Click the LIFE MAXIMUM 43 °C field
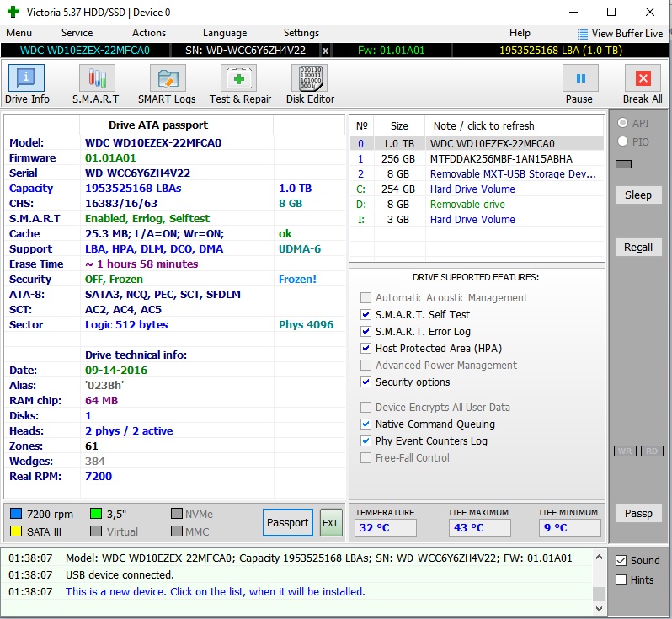Screen dimensions: 672x619 [x=479, y=528]
